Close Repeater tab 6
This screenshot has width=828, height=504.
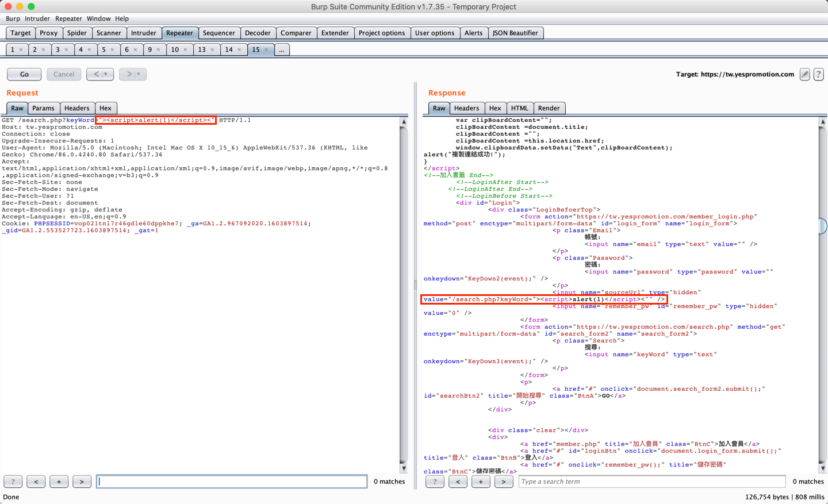(x=136, y=50)
